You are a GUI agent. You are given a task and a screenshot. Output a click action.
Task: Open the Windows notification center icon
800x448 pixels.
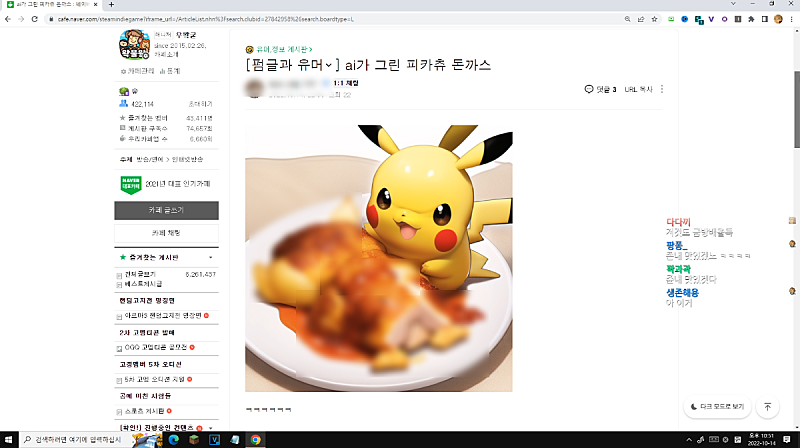pyautogui.click(x=787, y=439)
